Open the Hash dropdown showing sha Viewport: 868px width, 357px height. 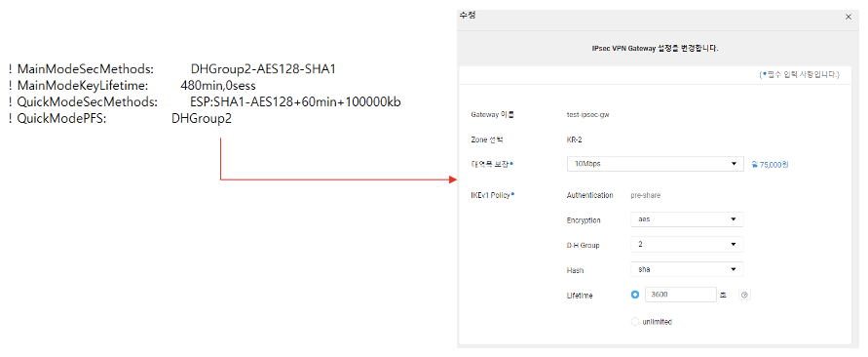687,269
